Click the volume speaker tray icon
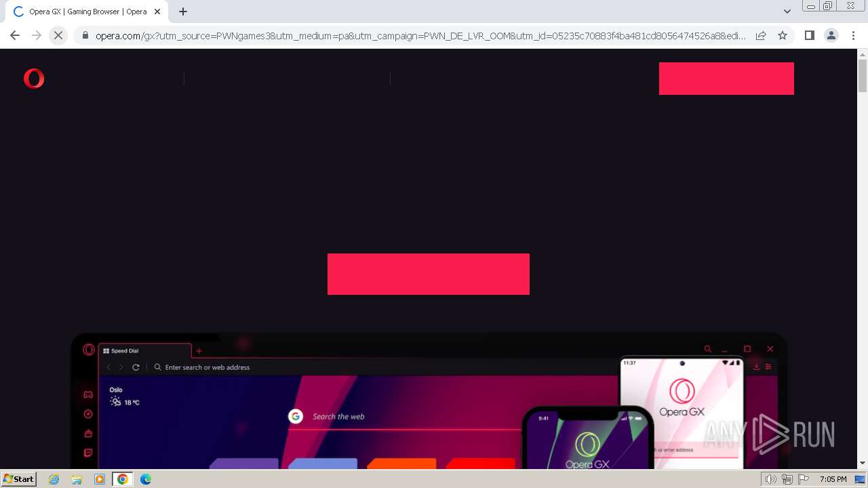Image resolution: width=868 pixels, height=488 pixels. click(771, 479)
